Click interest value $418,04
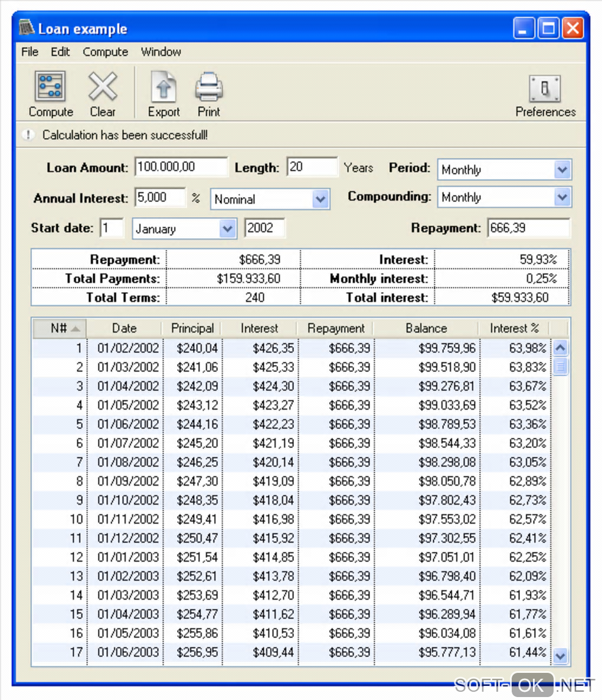The height and width of the screenshot is (700, 602). pos(273,500)
